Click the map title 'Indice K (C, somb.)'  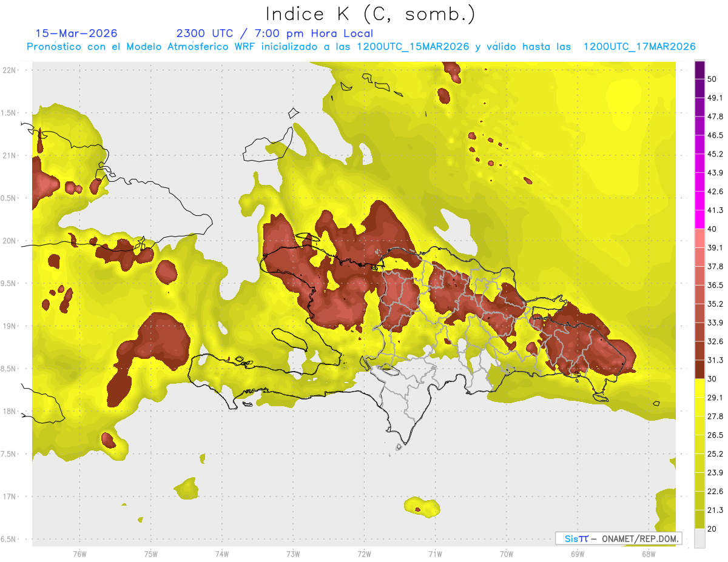[370, 13]
